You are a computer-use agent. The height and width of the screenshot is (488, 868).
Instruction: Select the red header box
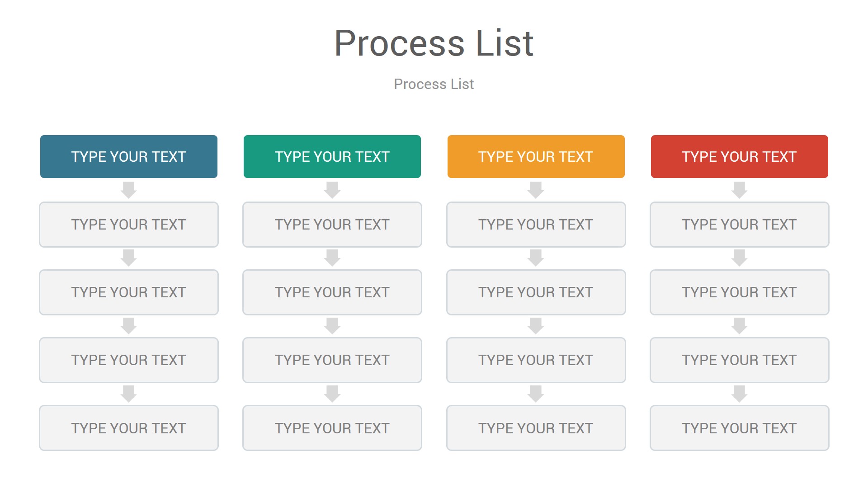pos(739,156)
